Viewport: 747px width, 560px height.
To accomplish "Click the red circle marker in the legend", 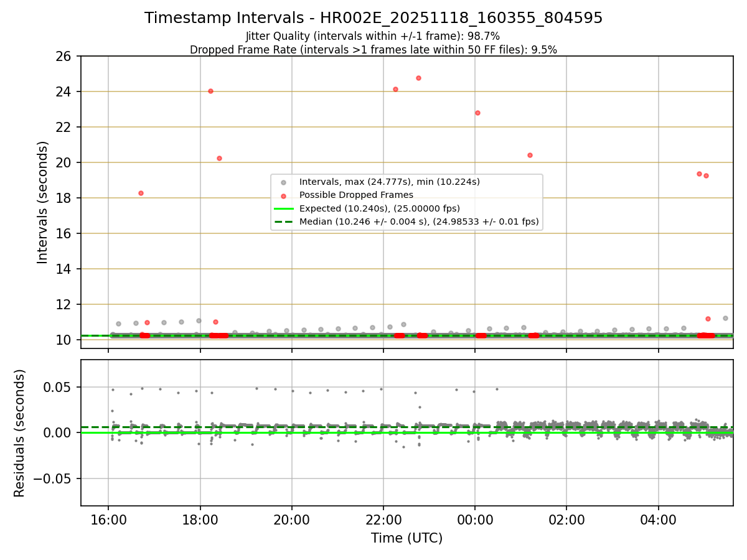I will [x=284, y=195].
